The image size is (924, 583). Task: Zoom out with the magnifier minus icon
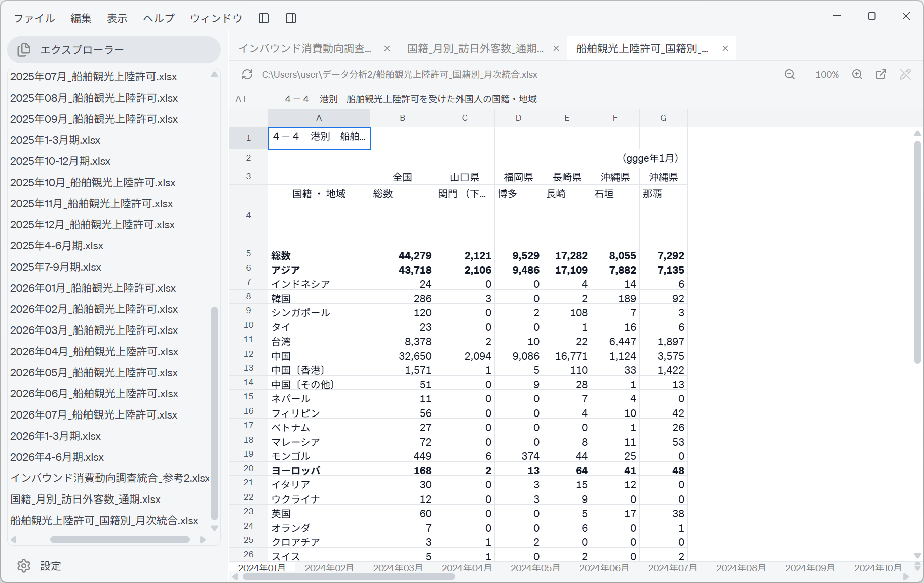790,75
